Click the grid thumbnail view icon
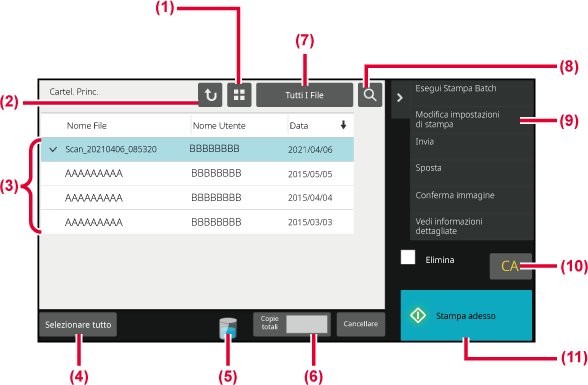The width and height of the screenshot is (588, 385). pos(239,95)
